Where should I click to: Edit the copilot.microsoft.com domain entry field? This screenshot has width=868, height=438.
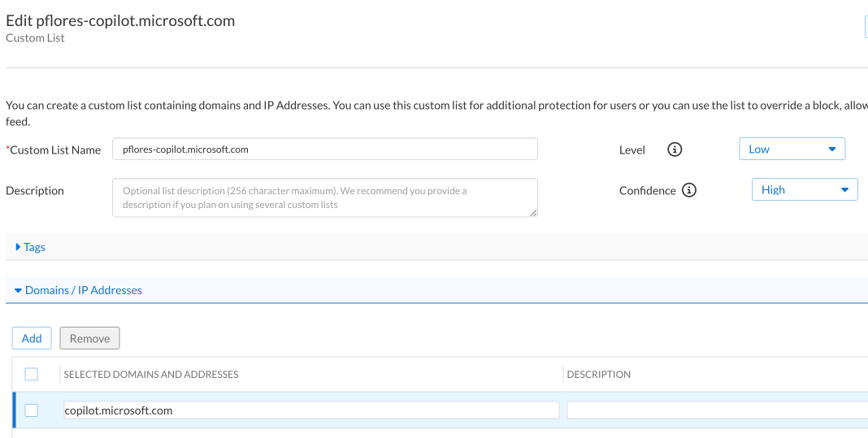[311, 410]
